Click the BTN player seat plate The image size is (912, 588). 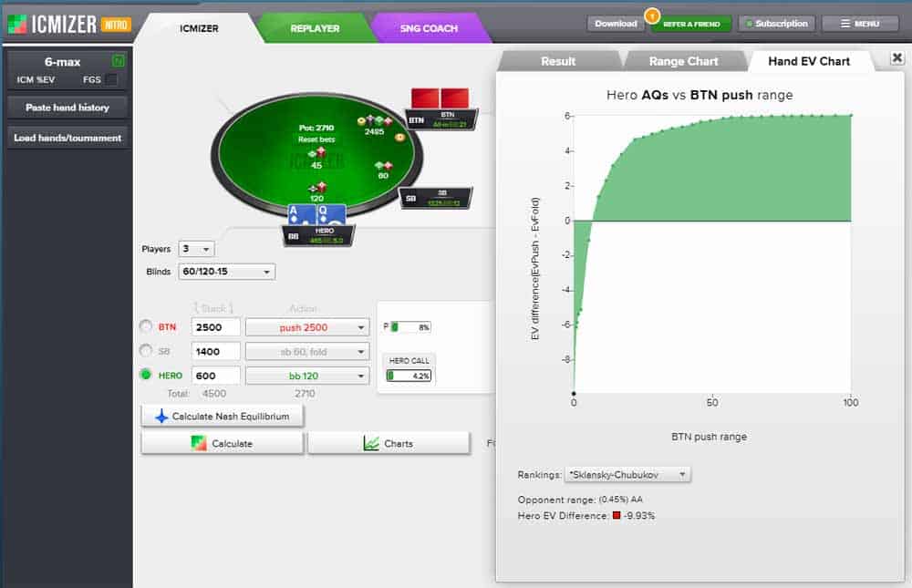coord(441,119)
